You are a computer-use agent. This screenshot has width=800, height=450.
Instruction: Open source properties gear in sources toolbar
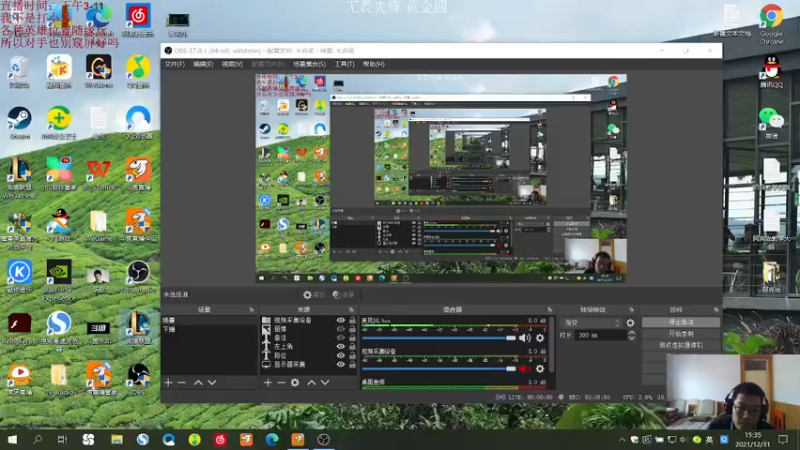295,382
